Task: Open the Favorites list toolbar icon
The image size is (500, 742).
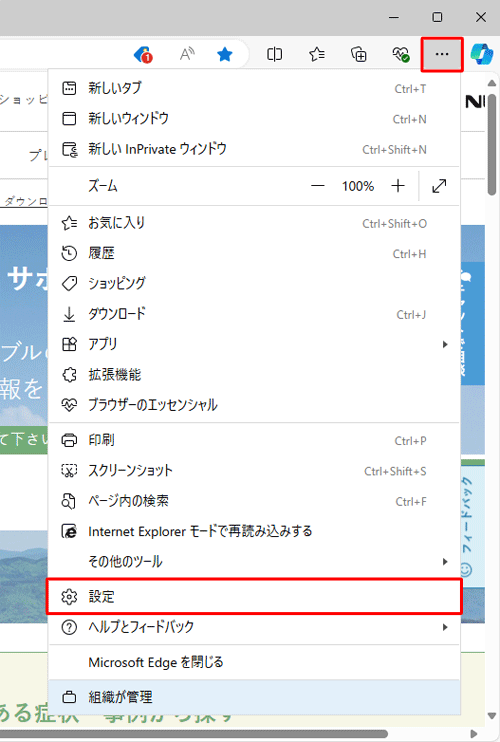Action: (x=316, y=54)
